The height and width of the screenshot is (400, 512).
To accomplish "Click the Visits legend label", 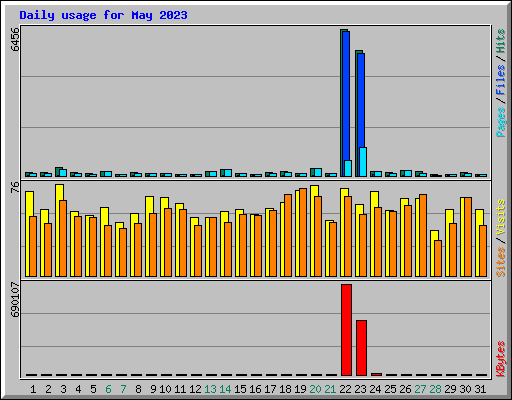I will (x=500, y=218).
